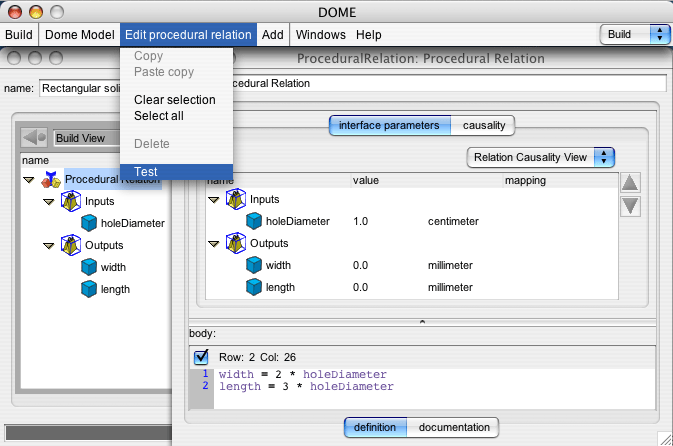Screen dimensions: 673x446
Task: Open the Help menu
Action: click(x=368, y=34)
